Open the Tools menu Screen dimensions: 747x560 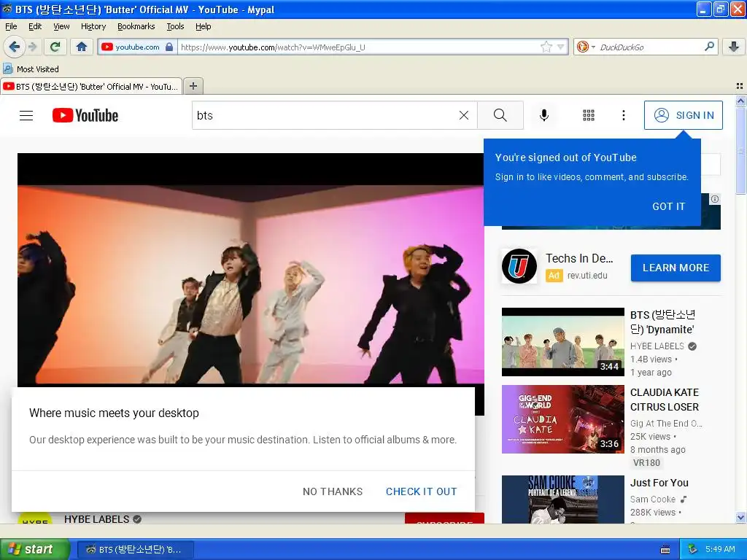(x=175, y=26)
